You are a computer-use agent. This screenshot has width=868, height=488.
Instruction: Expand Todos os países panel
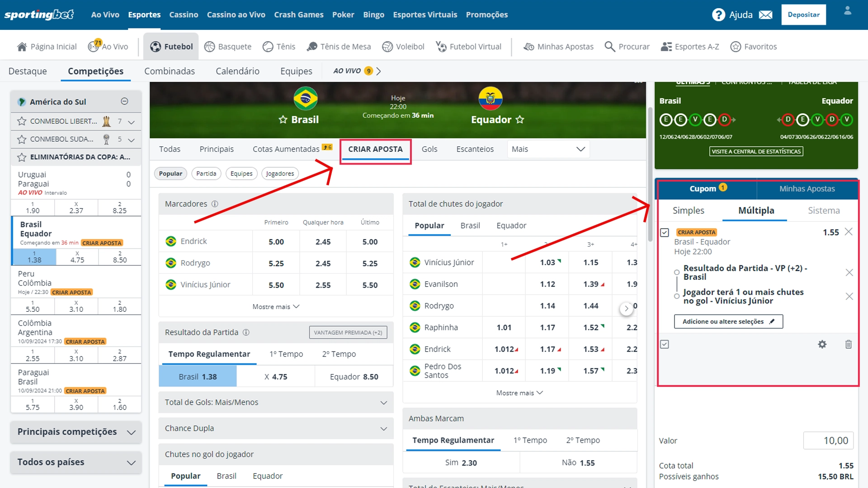coord(76,462)
